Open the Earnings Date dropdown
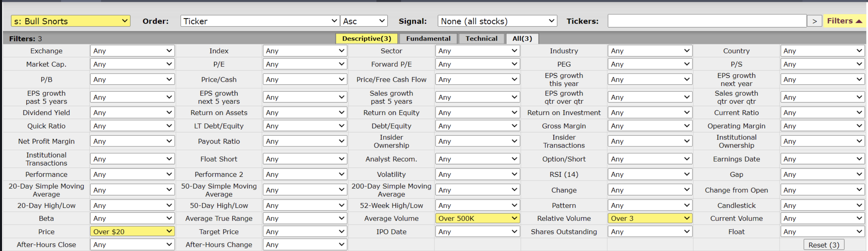868x251 pixels. pyautogui.click(x=823, y=159)
